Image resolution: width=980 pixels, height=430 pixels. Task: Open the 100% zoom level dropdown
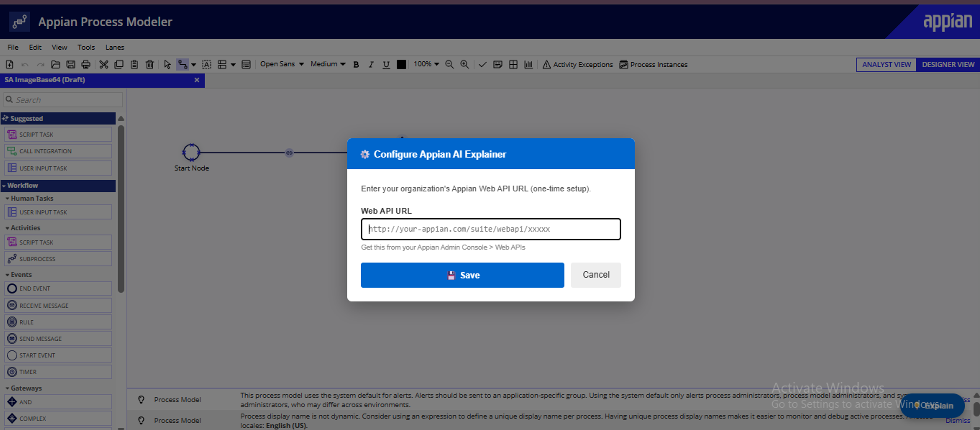tap(426, 64)
